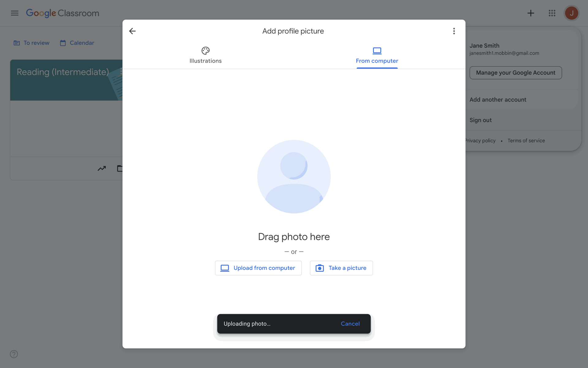Open the Google apps grid
Viewport: 588px width, 368px height.
point(552,13)
